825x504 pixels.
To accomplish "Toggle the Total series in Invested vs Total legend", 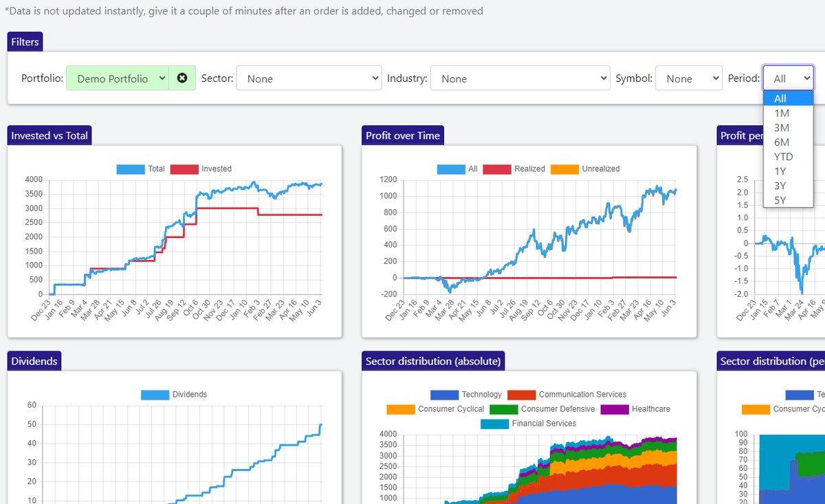I will click(x=147, y=168).
